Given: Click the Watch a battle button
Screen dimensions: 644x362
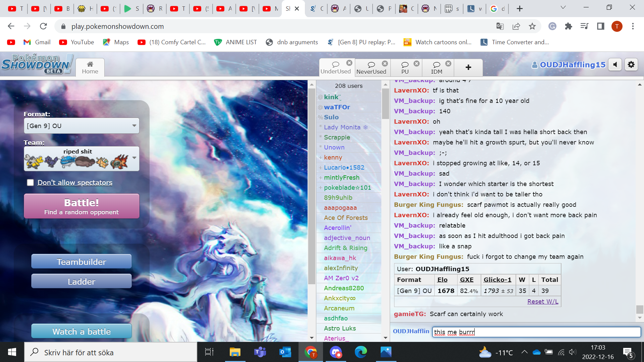Looking at the screenshot, I should (x=82, y=331).
